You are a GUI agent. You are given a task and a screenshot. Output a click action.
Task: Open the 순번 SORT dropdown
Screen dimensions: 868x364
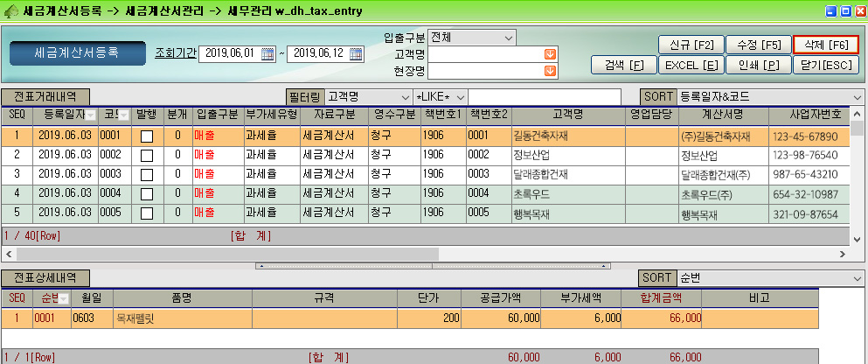coord(858,277)
